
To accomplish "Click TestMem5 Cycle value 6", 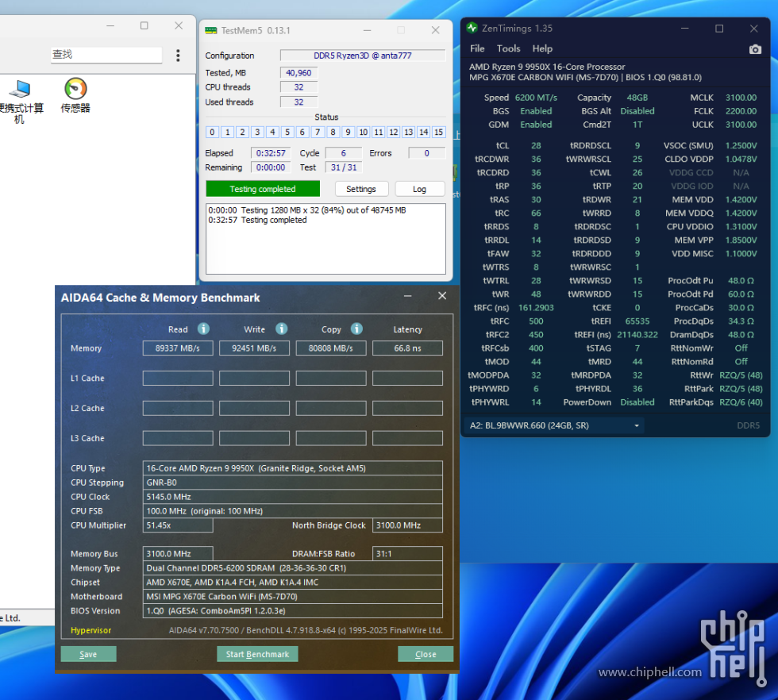I will 343,153.
